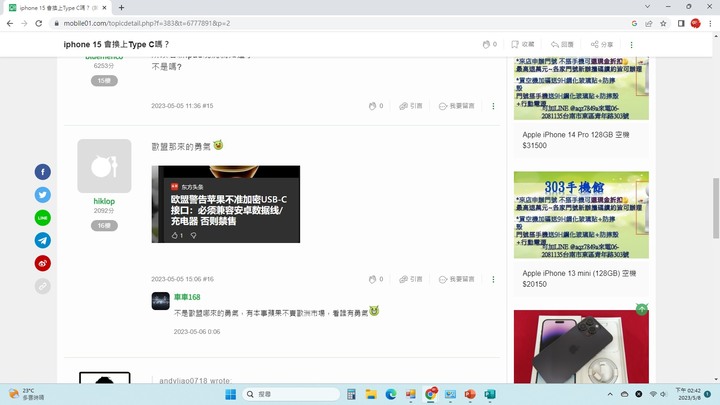Click the green scroll-to-top arrow

point(641,309)
